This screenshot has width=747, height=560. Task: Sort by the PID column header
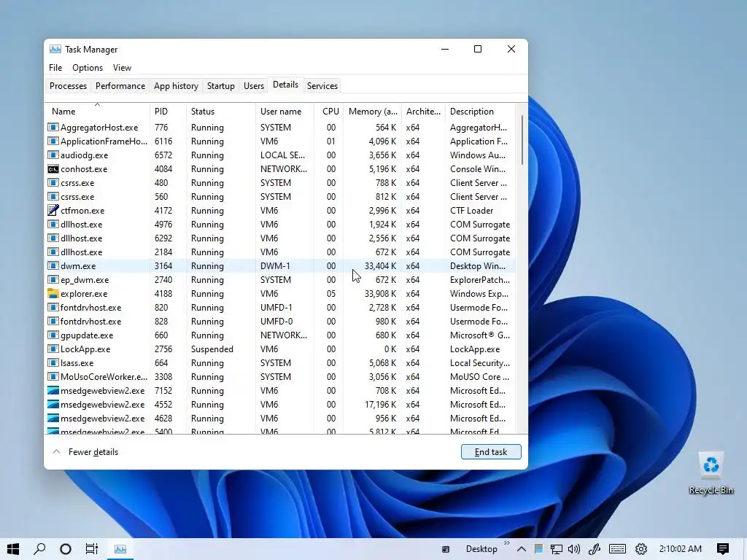(168, 111)
